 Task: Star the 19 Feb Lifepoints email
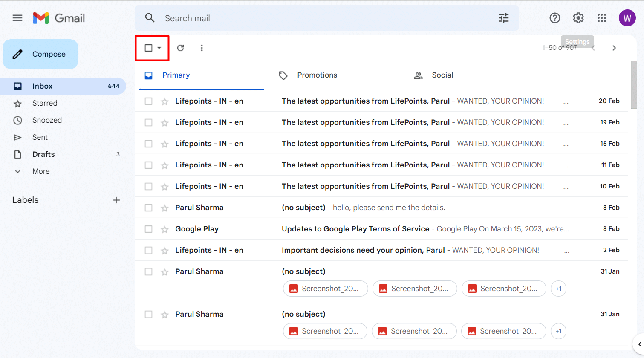[165, 123]
